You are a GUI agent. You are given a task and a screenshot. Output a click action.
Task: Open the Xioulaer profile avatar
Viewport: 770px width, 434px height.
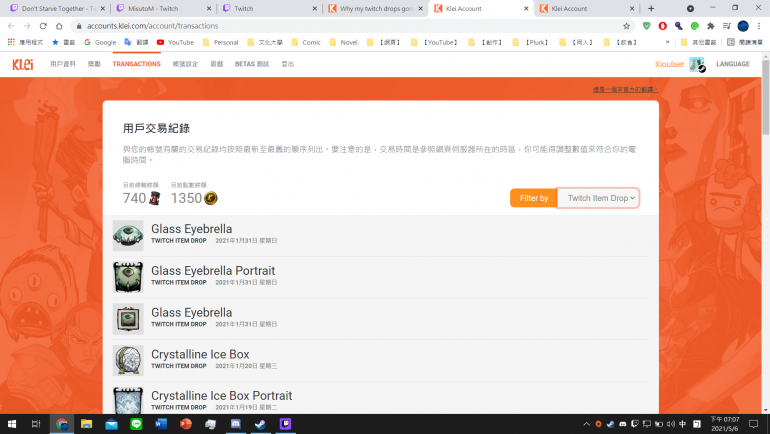pos(697,64)
